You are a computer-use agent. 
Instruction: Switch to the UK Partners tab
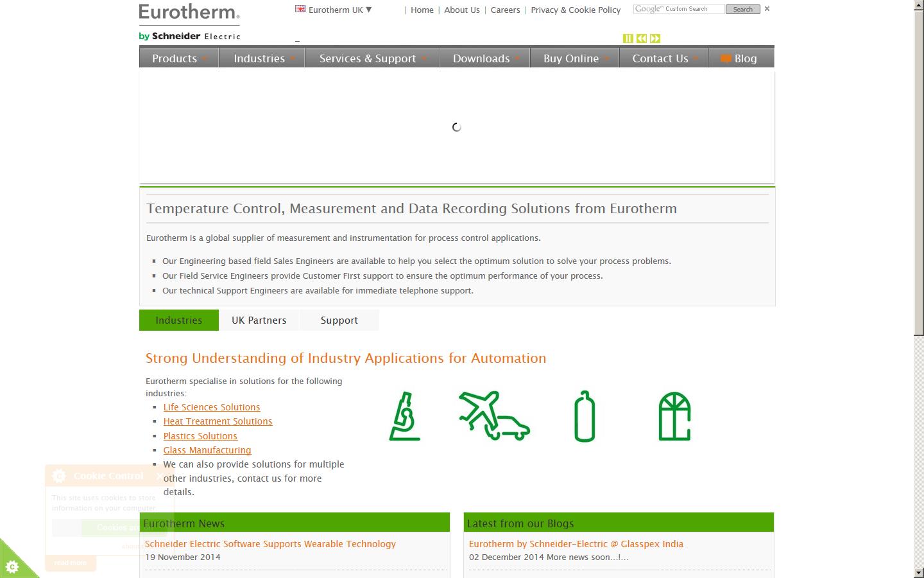click(259, 320)
